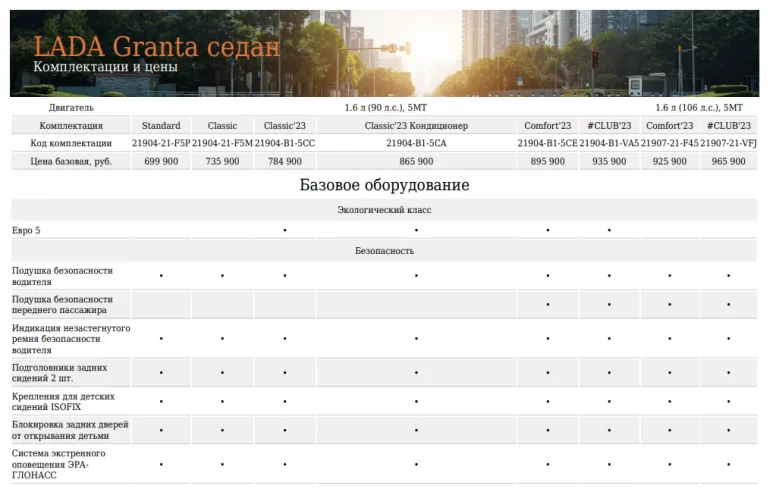Select the price "735 900"

coord(222,162)
